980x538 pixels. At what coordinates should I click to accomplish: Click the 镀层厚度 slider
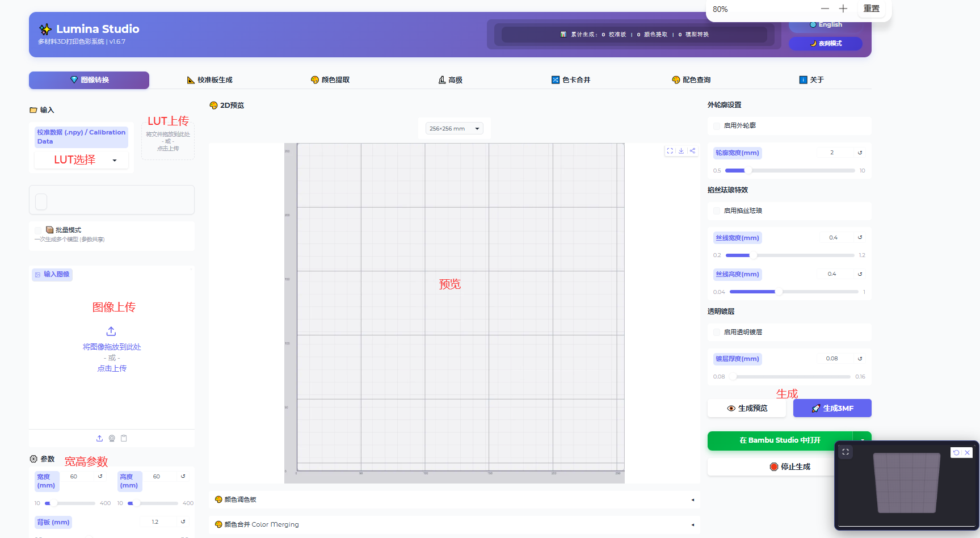coord(790,376)
